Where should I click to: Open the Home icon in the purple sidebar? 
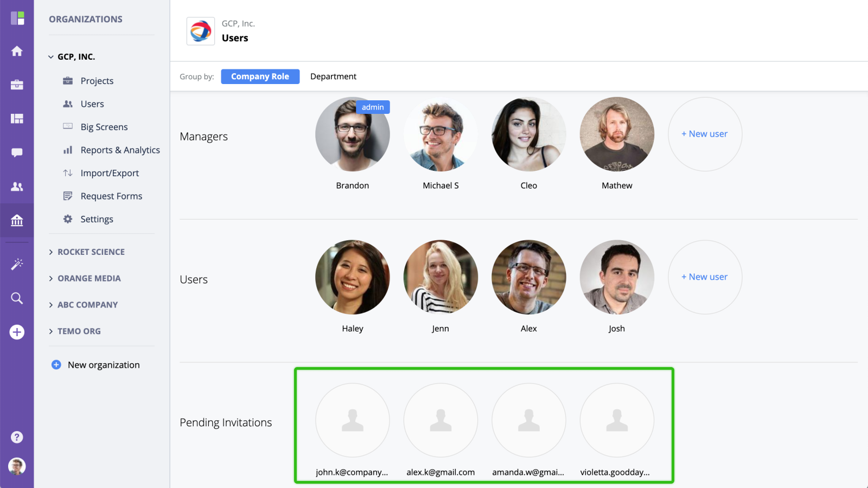click(17, 51)
